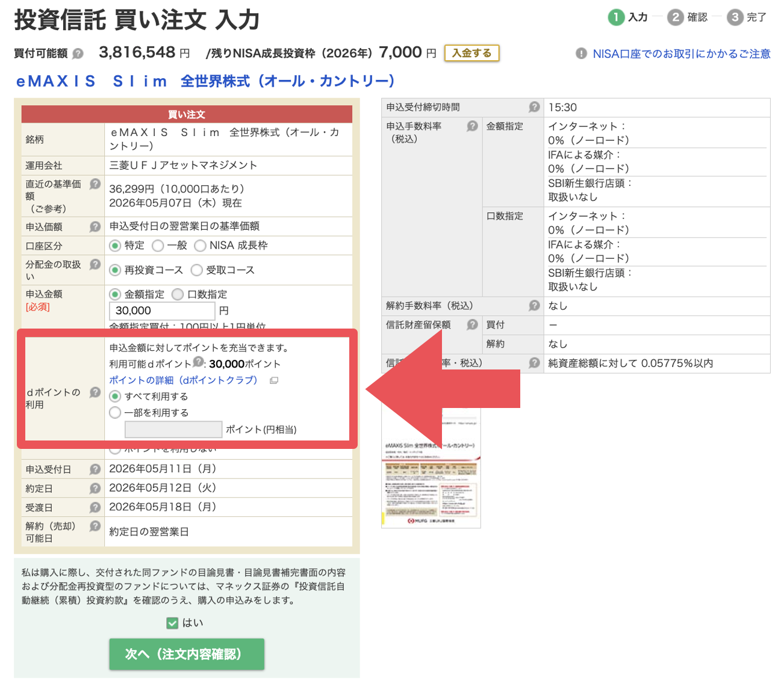Select NISA 成長枠 account option
This screenshot has width=784, height=686.
coord(200,246)
